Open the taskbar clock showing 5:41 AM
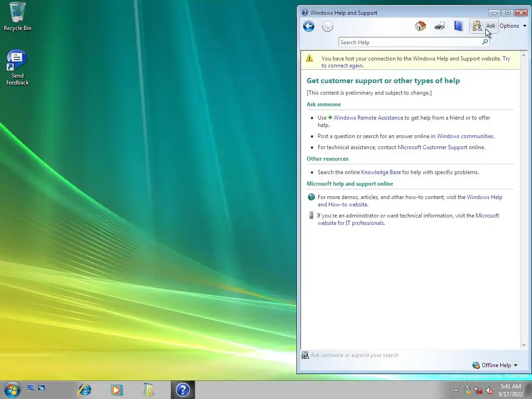Screen dimensions: 532x399 511,390
